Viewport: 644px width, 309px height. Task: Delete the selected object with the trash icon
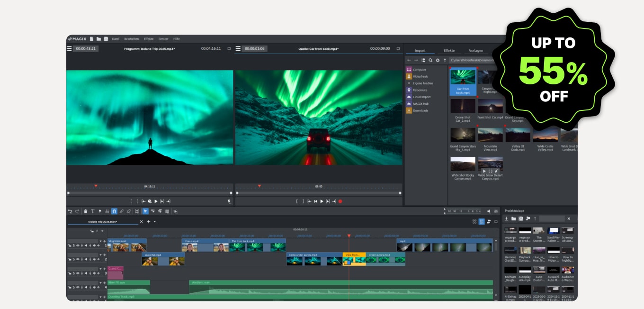point(86,211)
